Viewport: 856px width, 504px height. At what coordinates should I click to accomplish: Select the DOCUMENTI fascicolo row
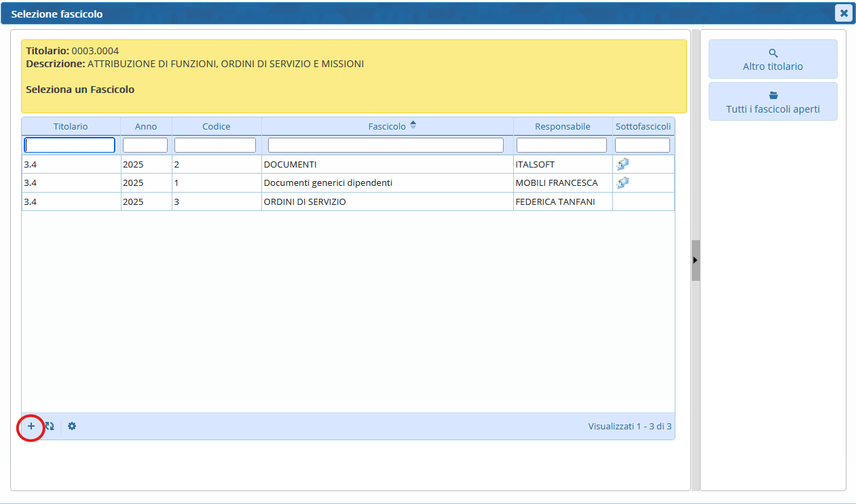pyautogui.click(x=290, y=164)
